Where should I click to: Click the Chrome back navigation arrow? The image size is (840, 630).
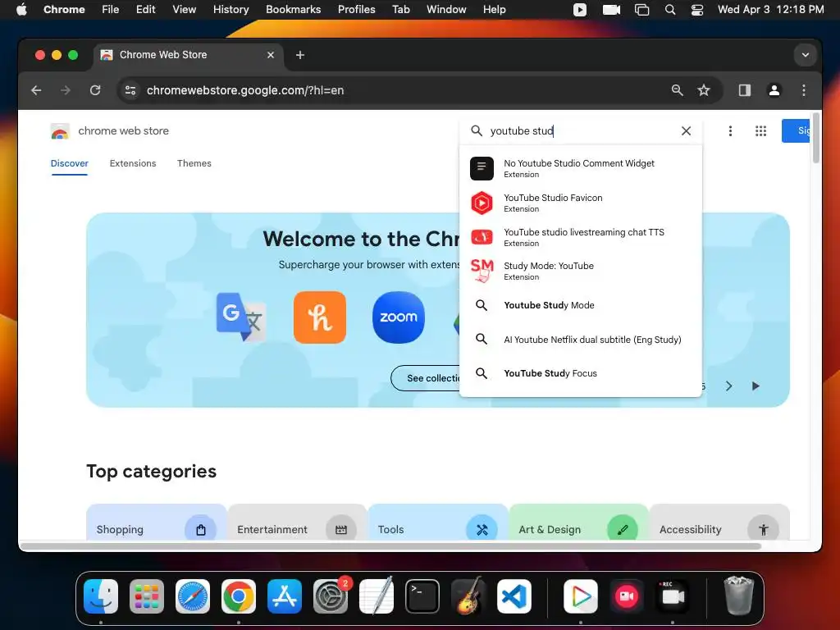(x=36, y=90)
